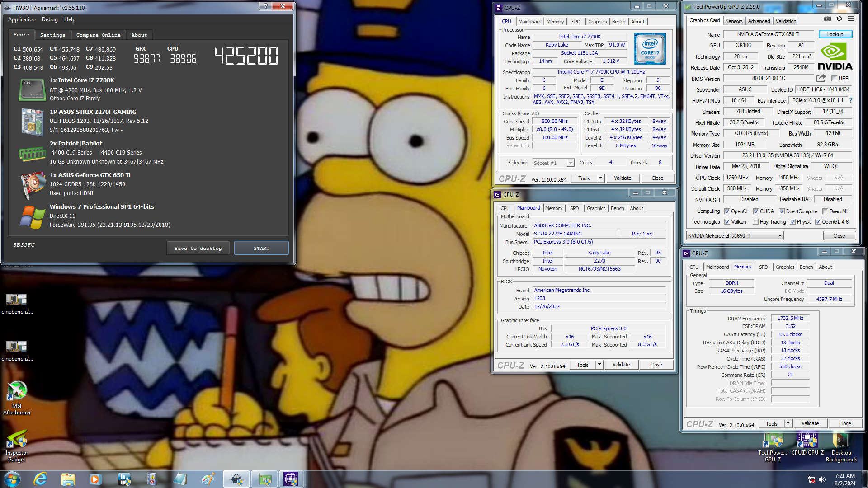The width and height of the screenshot is (868, 488).
Task: Open the GPU-Z hamburger menu
Action: click(x=851, y=19)
